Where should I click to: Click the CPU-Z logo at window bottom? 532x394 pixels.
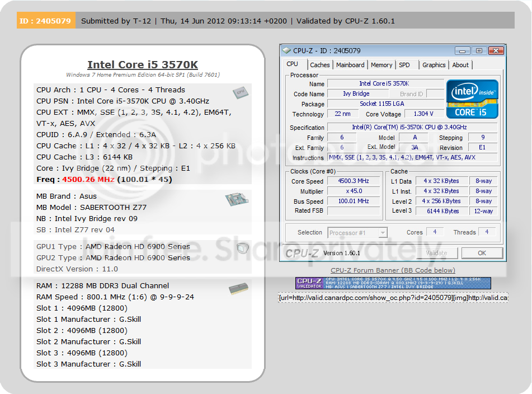coord(302,253)
